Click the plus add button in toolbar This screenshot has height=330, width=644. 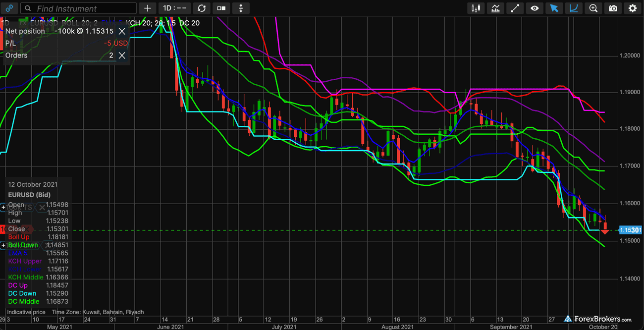(x=147, y=8)
